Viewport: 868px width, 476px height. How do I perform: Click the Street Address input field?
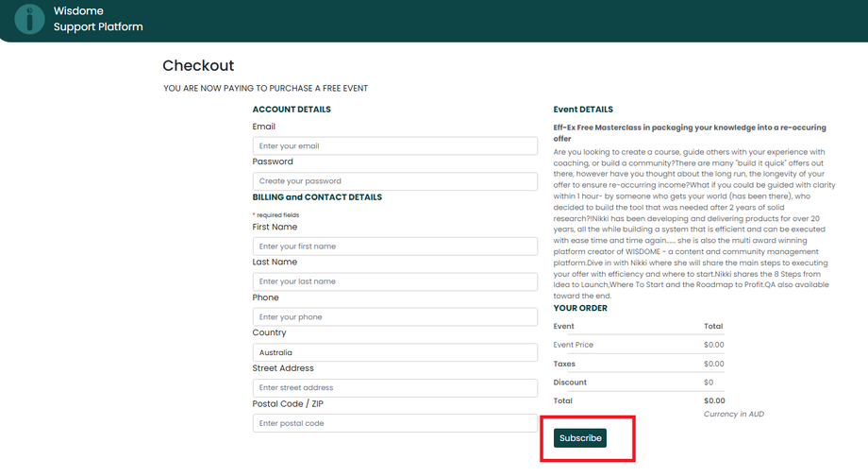(x=394, y=388)
